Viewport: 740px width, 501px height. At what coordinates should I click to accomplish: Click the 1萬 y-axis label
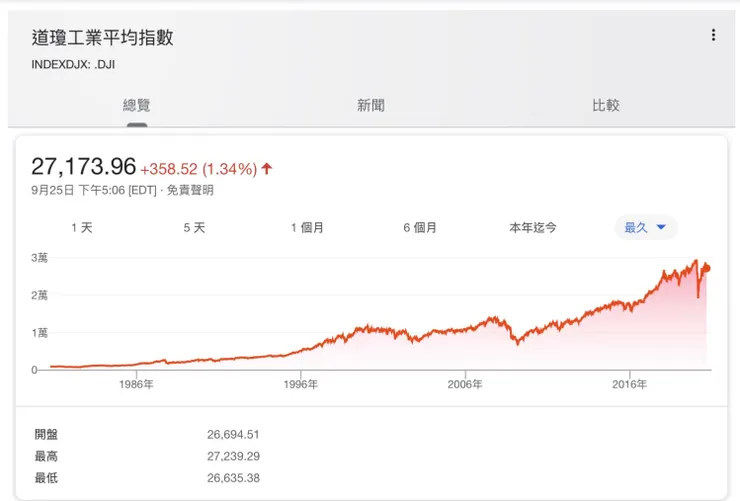coord(39,333)
